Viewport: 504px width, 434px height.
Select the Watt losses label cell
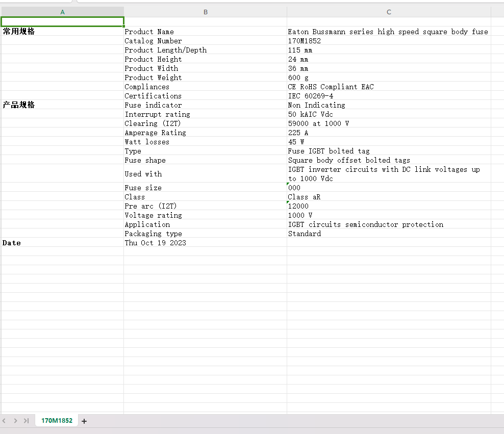pos(206,142)
